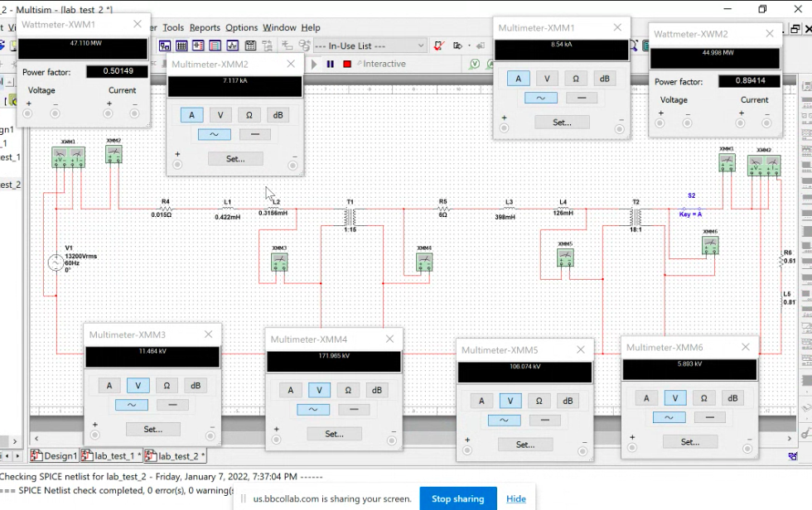Click the Stop sharing button
Viewport: 812px width, 510px height.
point(458,498)
